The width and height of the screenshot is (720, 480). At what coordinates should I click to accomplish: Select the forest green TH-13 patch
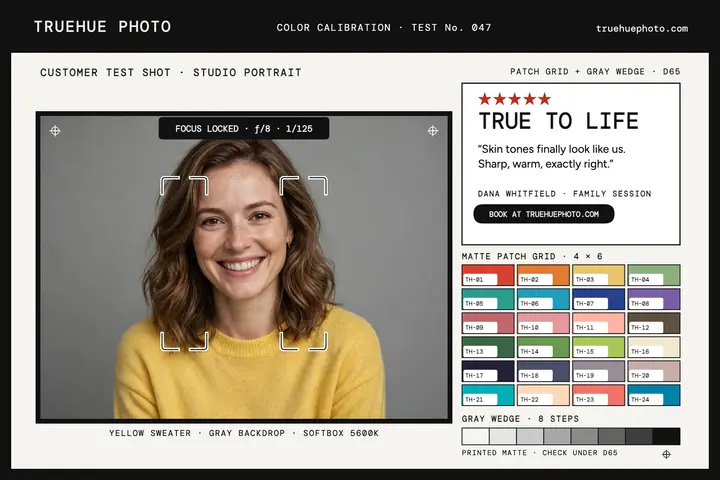pyautogui.click(x=488, y=347)
